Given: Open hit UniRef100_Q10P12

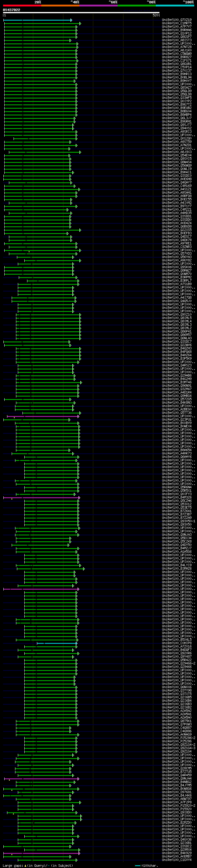Looking at the screenshot, I should click(177, 33).
